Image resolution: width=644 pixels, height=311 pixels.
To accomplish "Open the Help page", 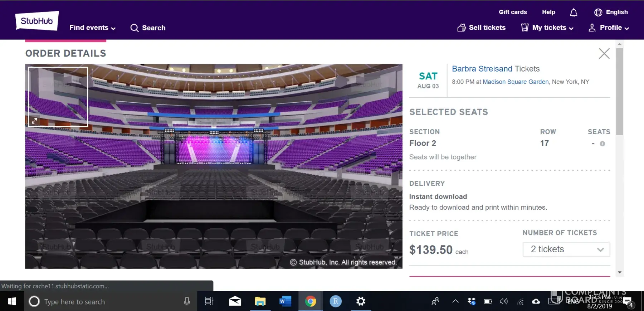I will (548, 12).
